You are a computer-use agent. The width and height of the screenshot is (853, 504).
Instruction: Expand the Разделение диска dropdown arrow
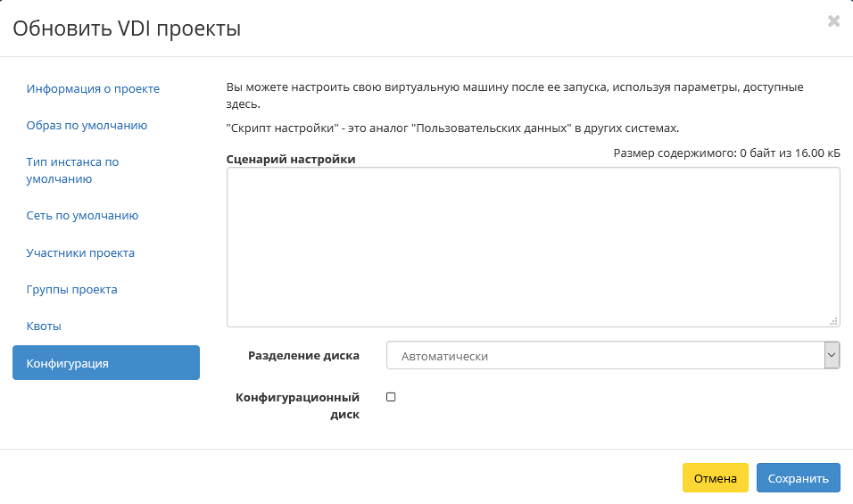click(x=832, y=355)
